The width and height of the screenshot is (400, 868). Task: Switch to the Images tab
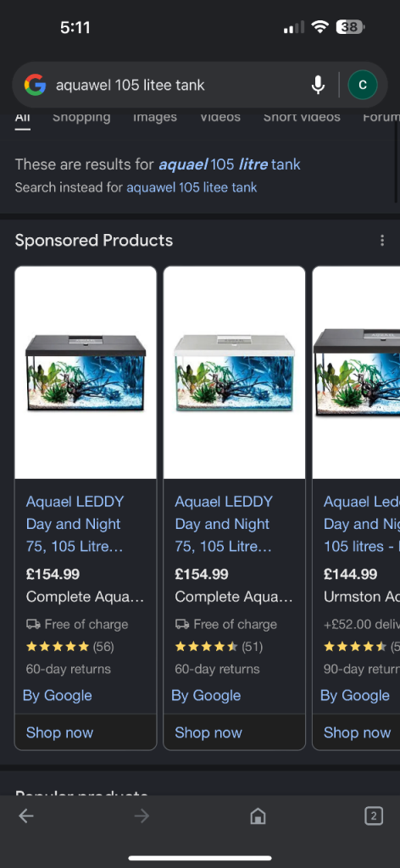[x=155, y=117]
